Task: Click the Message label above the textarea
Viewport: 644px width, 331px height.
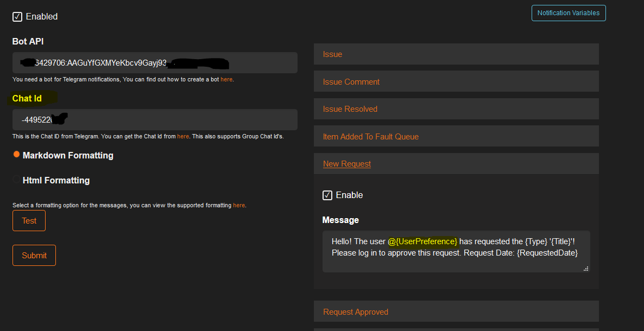Action: [x=340, y=220]
